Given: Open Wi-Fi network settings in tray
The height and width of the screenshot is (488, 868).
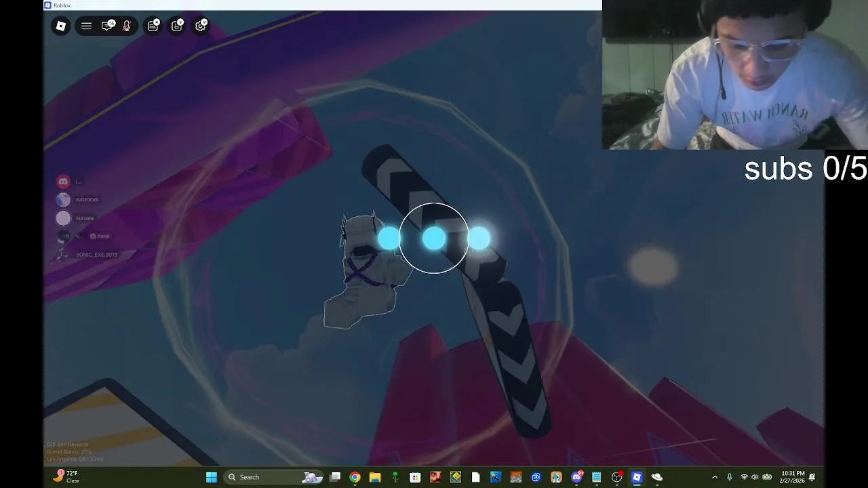Looking at the screenshot, I should click(744, 477).
